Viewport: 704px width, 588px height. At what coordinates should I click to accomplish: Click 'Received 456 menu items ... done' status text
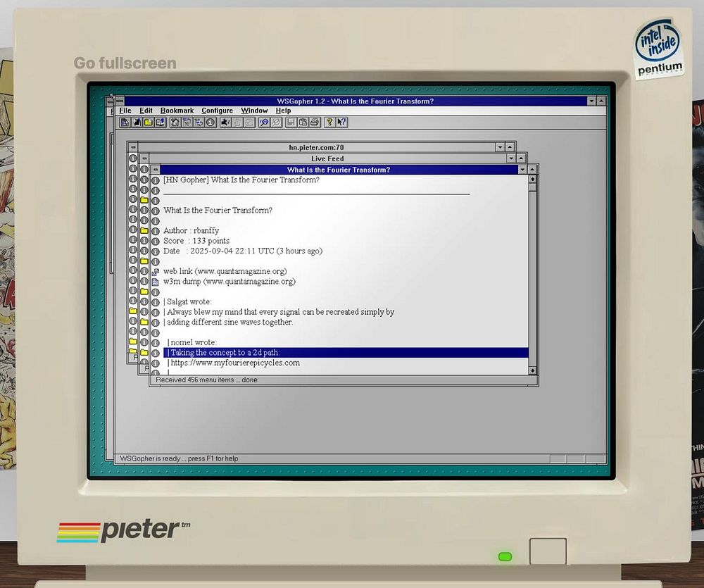coord(206,380)
